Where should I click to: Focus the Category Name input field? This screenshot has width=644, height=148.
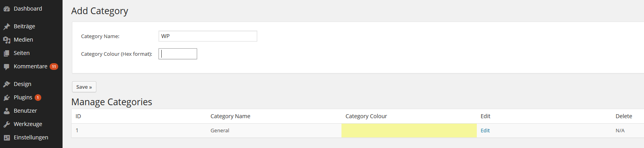click(208, 36)
